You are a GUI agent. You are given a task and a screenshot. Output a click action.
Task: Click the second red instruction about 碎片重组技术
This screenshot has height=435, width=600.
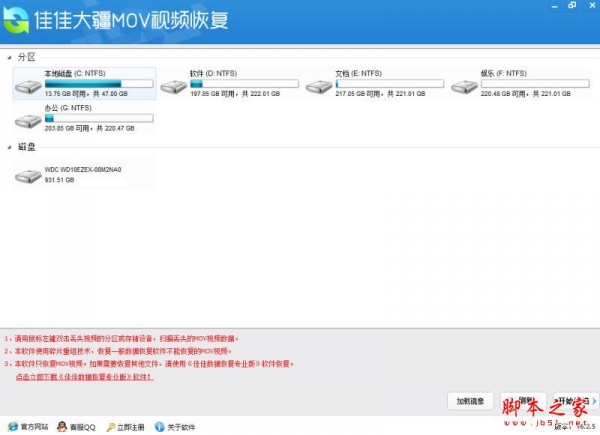(x=118, y=351)
